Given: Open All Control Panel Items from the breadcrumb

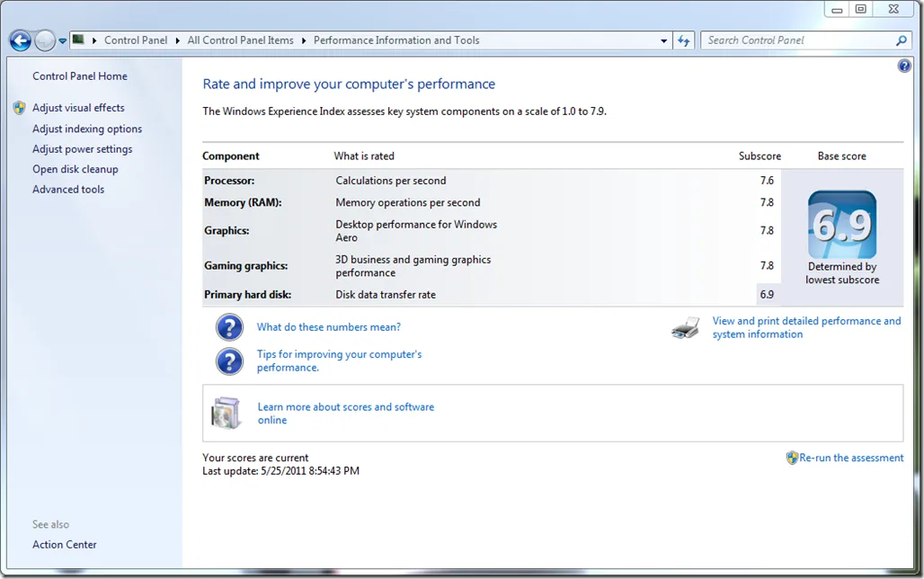Looking at the screenshot, I should pos(239,40).
